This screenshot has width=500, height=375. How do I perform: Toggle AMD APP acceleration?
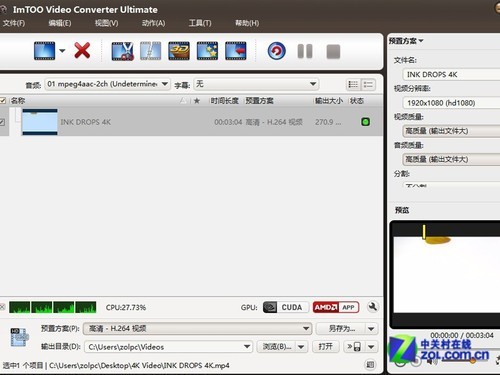(x=336, y=307)
